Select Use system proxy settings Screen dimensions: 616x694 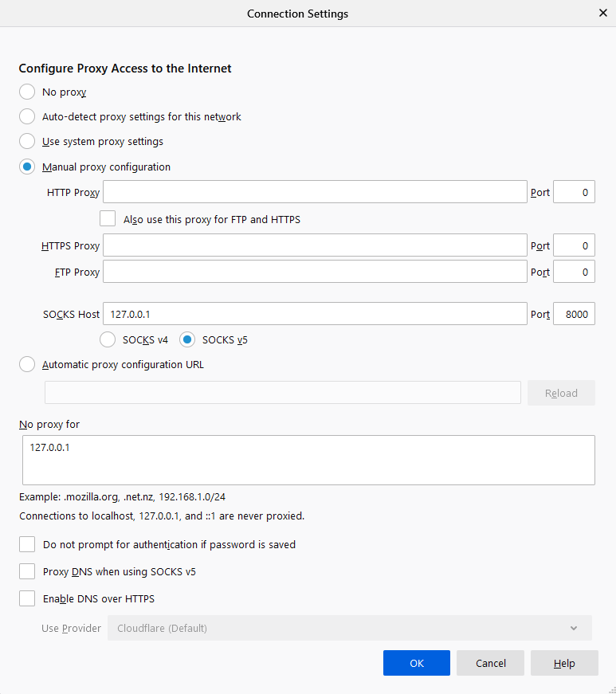coord(27,142)
